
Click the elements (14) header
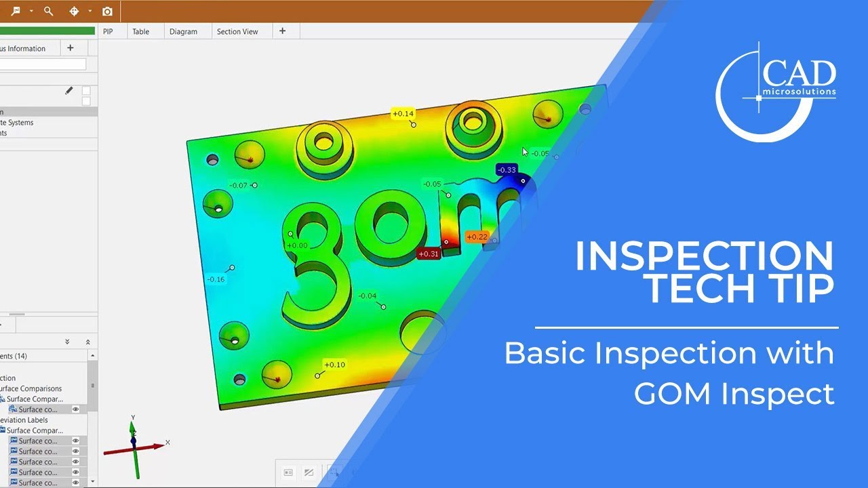[x=14, y=356]
